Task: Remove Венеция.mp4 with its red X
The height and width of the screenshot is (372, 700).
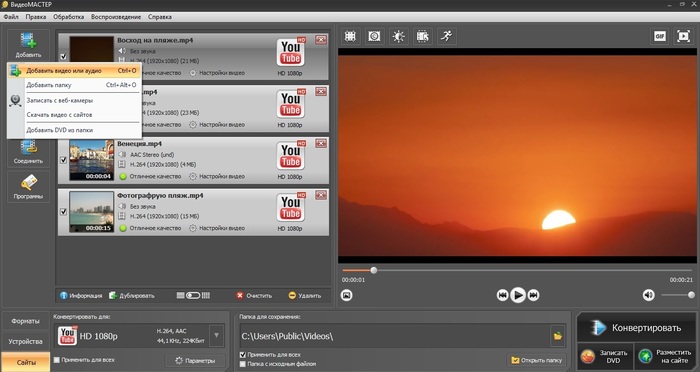Action: (321, 143)
